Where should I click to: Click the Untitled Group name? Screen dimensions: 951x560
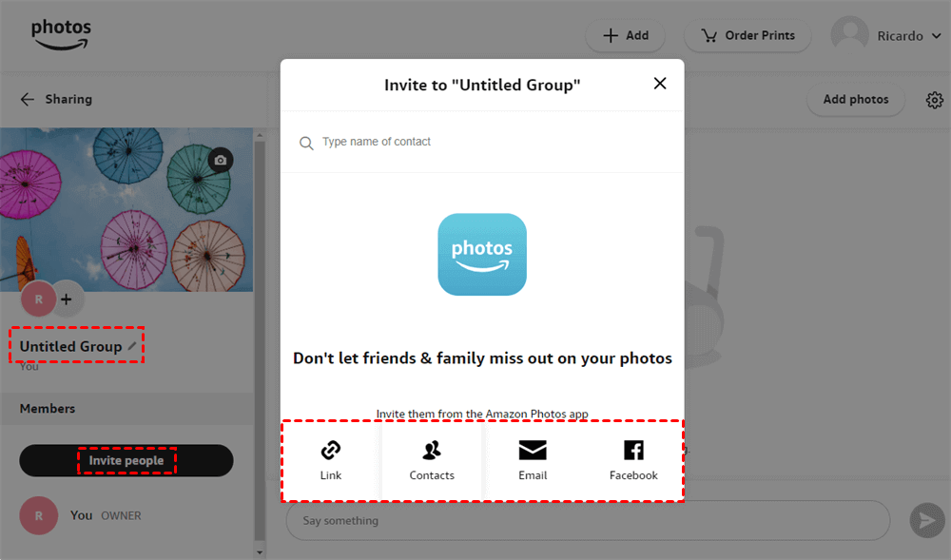(70, 347)
